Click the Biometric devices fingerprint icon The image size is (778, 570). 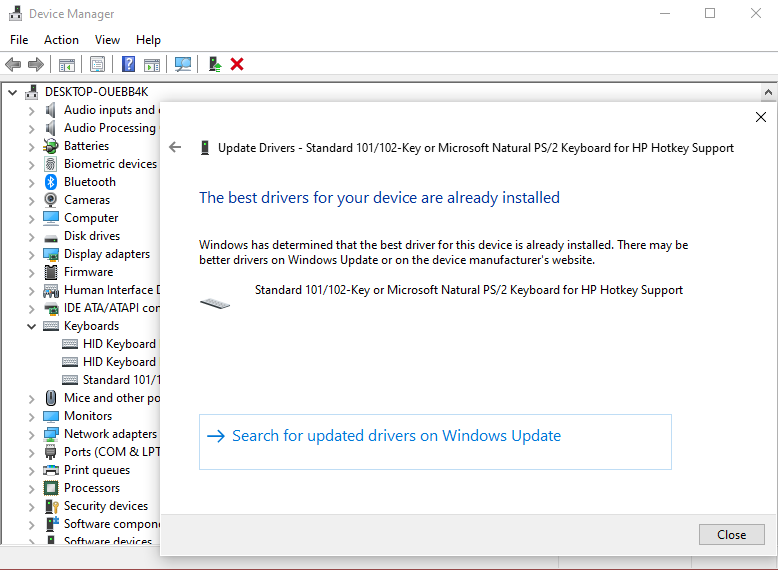(x=51, y=164)
